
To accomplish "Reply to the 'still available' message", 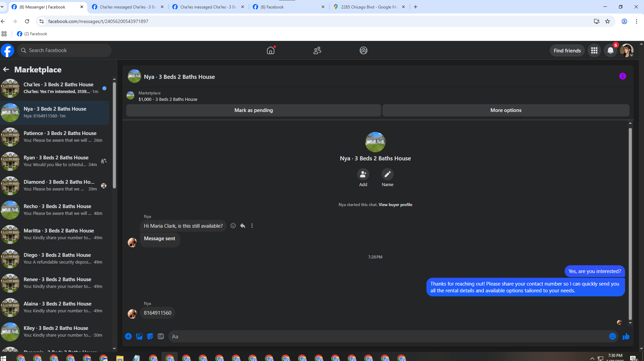I will point(243,226).
